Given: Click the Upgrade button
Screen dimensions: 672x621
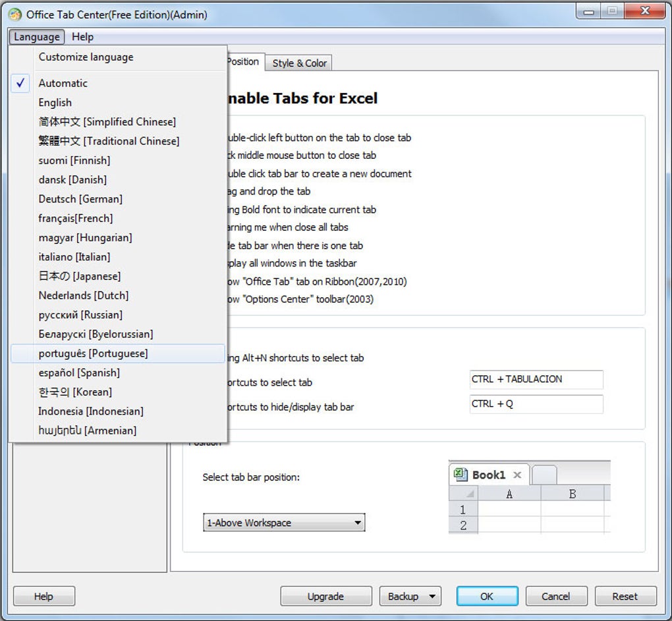Looking at the screenshot, I should [325, 597].
